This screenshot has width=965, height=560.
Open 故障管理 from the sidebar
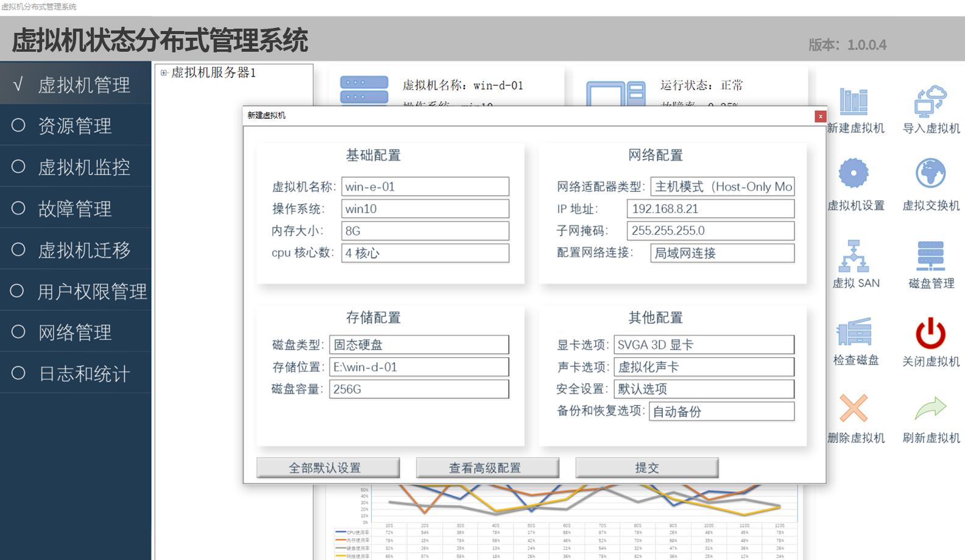(x=76, y=208)
